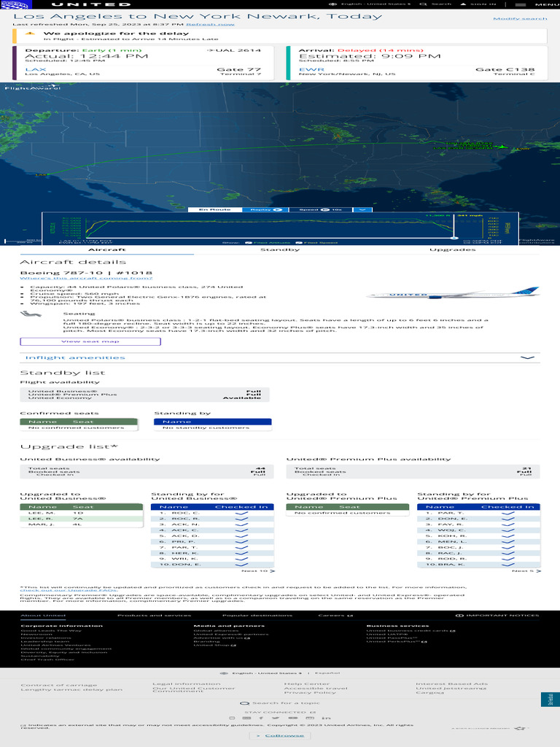
Task: Switch to the Standby tab
Action: [280, 249]
